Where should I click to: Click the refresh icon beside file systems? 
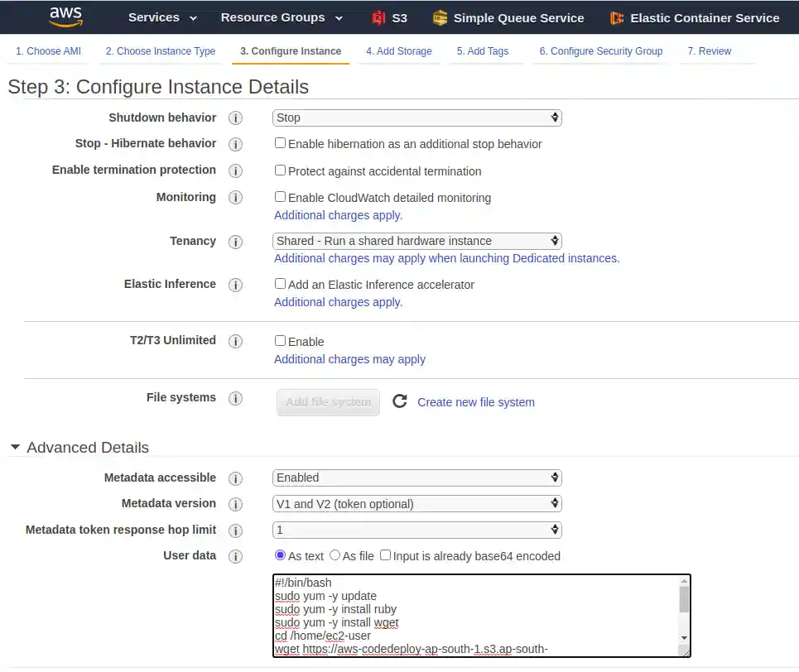pos(400,401)
